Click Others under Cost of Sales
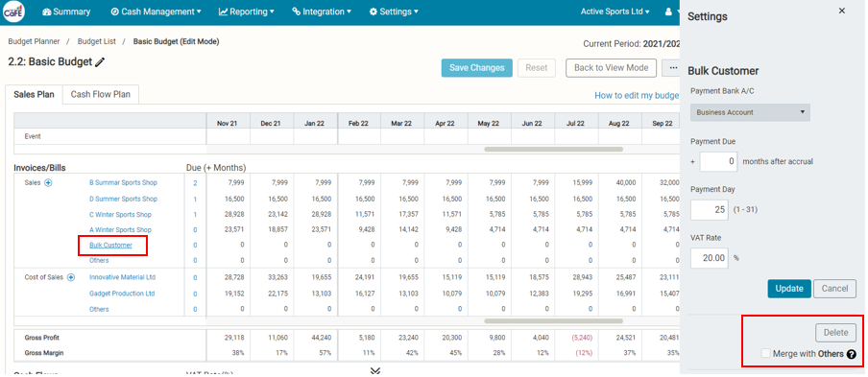The image size is (868, 377). pos(99,310)
